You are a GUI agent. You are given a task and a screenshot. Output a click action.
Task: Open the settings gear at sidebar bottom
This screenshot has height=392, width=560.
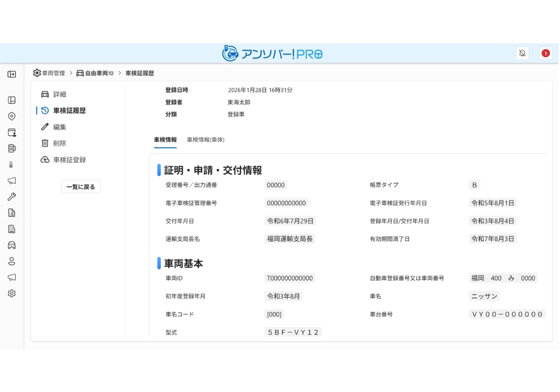point(12,294)
